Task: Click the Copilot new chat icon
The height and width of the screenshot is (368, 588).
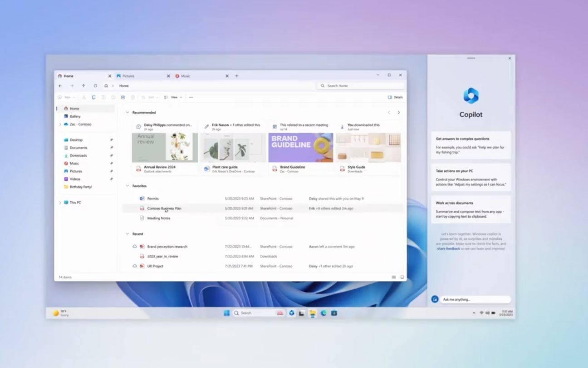Action: tap(435, 299)
